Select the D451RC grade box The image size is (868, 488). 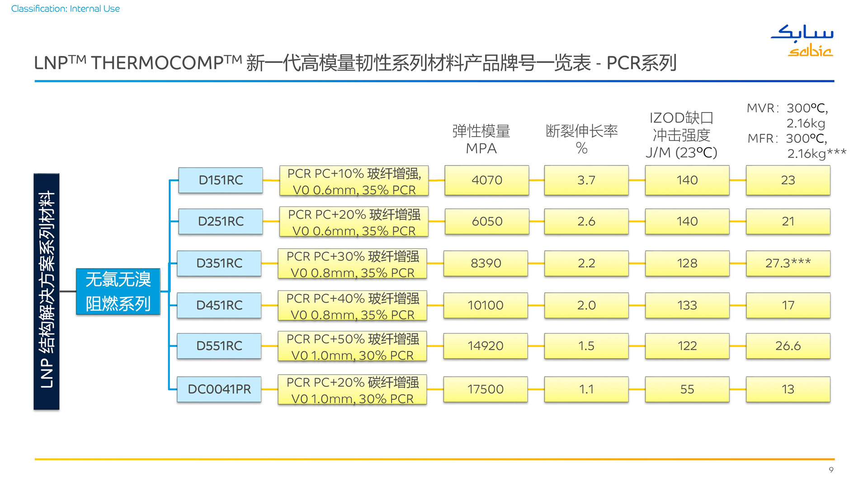pos(219,305)
